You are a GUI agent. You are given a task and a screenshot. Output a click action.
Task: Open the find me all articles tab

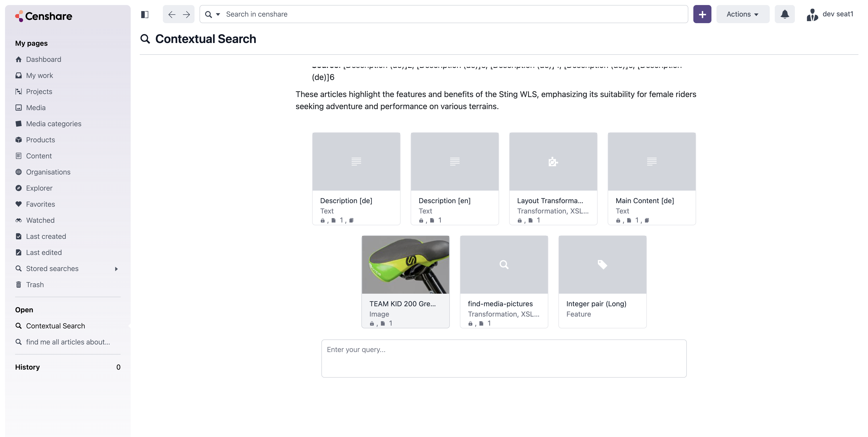pos(68,342)
